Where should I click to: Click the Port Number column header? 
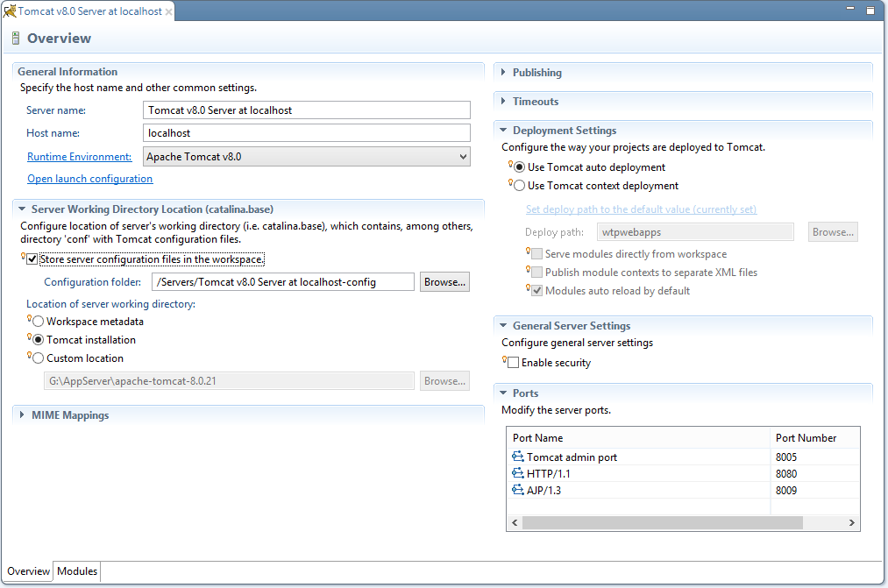click(815, 438)
